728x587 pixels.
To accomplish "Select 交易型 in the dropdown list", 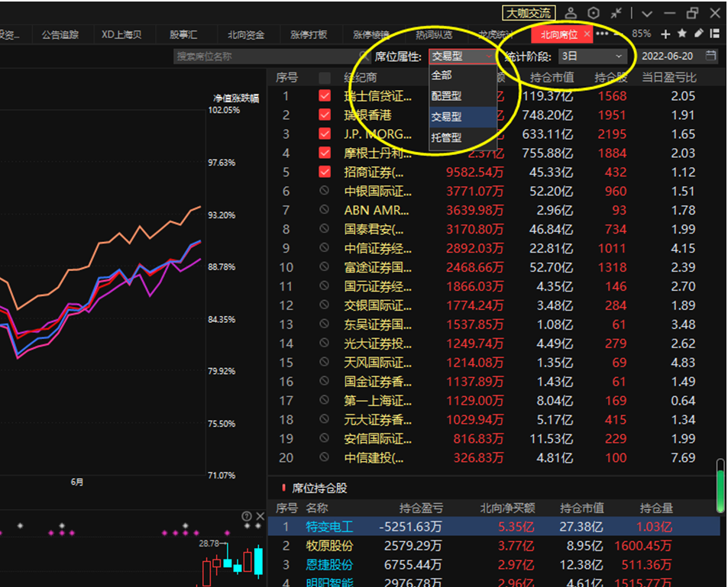I will (463, 117).
